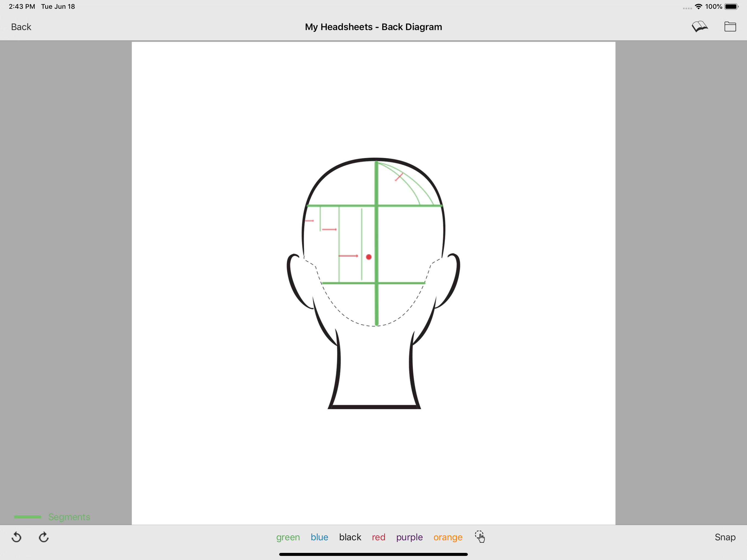
Task: Tap the undo arrow icon
Action: point(17,537)
